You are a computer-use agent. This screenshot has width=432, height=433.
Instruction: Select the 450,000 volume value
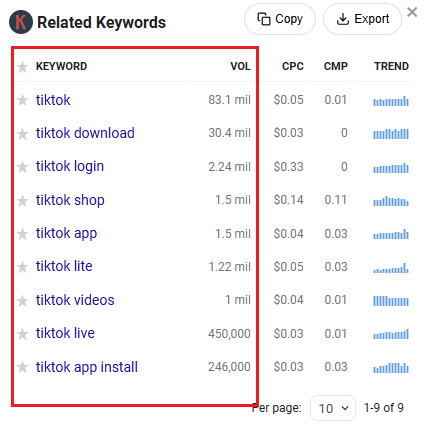(x=229, y=334)
